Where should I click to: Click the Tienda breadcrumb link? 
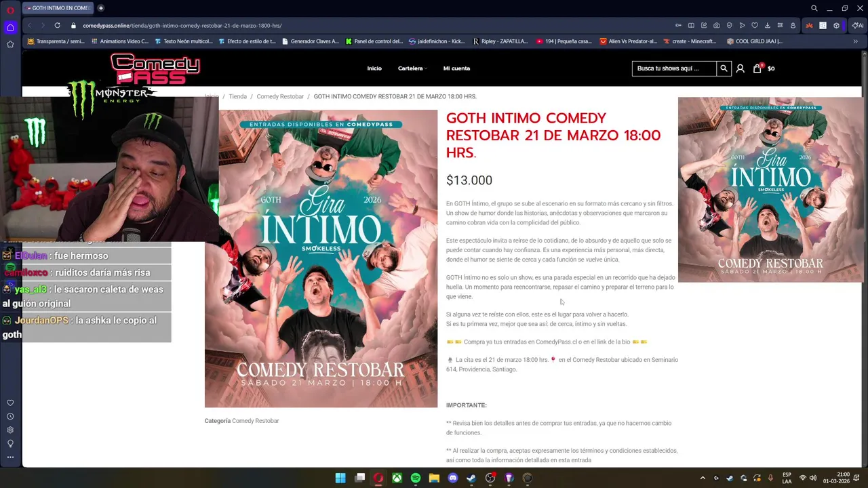[237, 96]
